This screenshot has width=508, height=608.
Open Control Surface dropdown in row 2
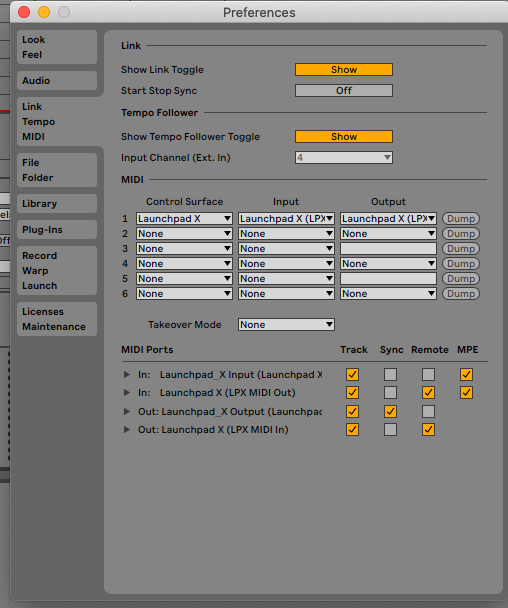point(184,234)
